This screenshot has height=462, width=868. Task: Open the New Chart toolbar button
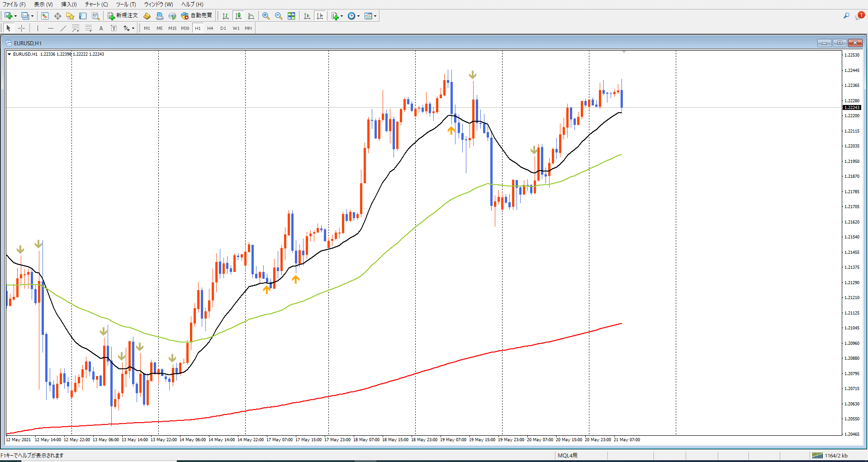pos(8,16)
